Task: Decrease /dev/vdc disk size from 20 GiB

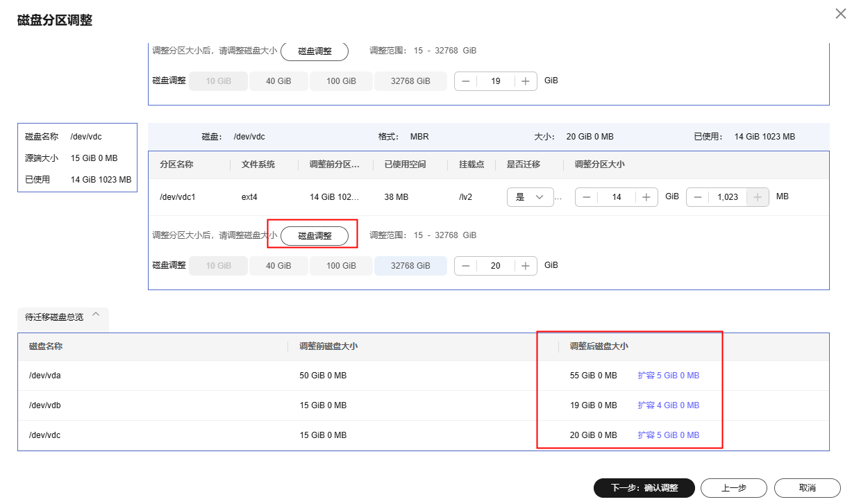Action: 465,266
